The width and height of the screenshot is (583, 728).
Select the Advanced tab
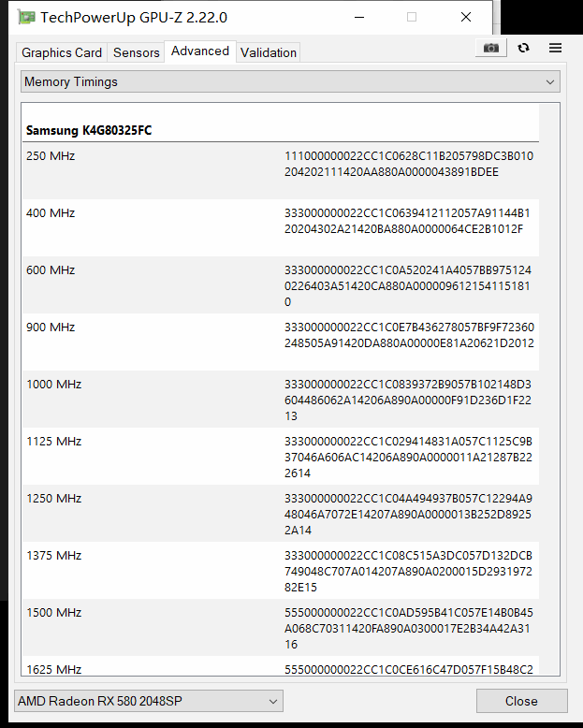(x=200, y=51)
